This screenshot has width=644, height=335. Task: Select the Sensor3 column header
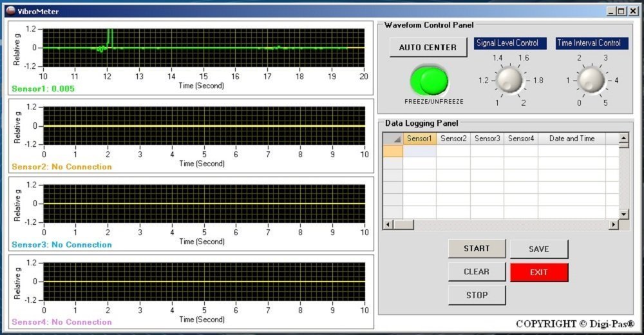pyautogui.click(x=487, y=139)
